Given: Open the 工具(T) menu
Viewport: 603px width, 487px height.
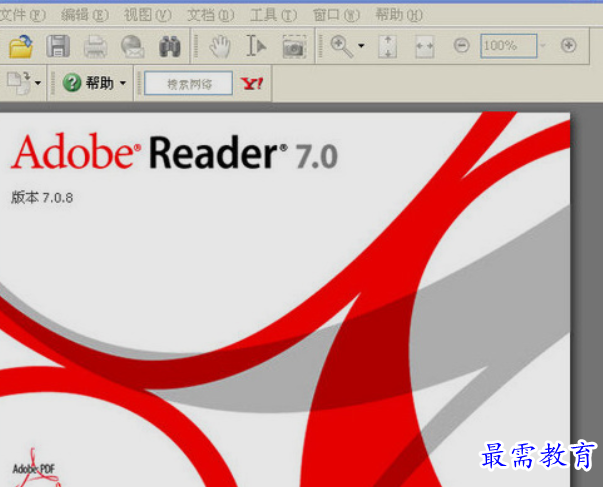Looking at the screenshot, I should coord(273,15).
